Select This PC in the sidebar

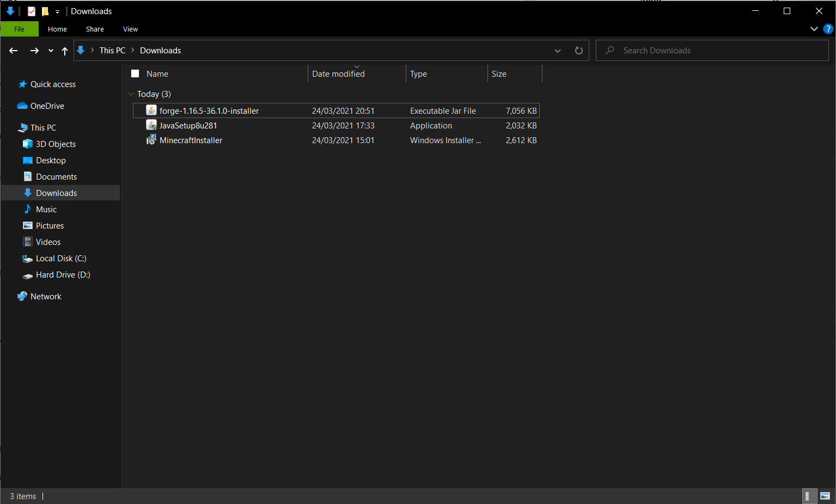click(x=43, y=127)
